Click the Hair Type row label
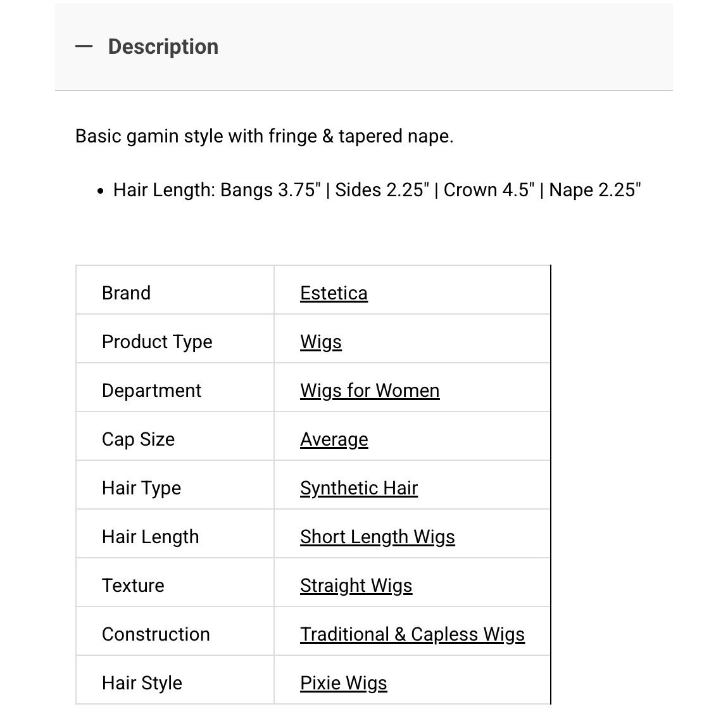This screenshot has height=728, width=728. click(141, 489)
